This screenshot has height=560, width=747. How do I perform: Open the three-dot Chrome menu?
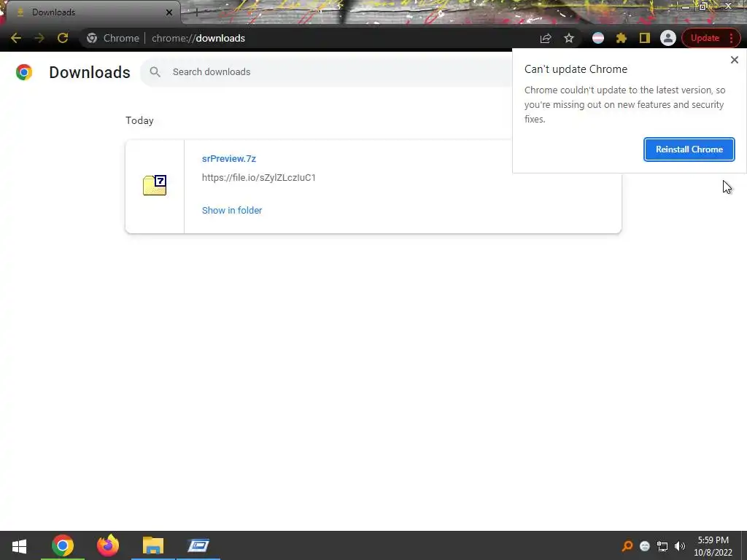[x=731, y=38]
